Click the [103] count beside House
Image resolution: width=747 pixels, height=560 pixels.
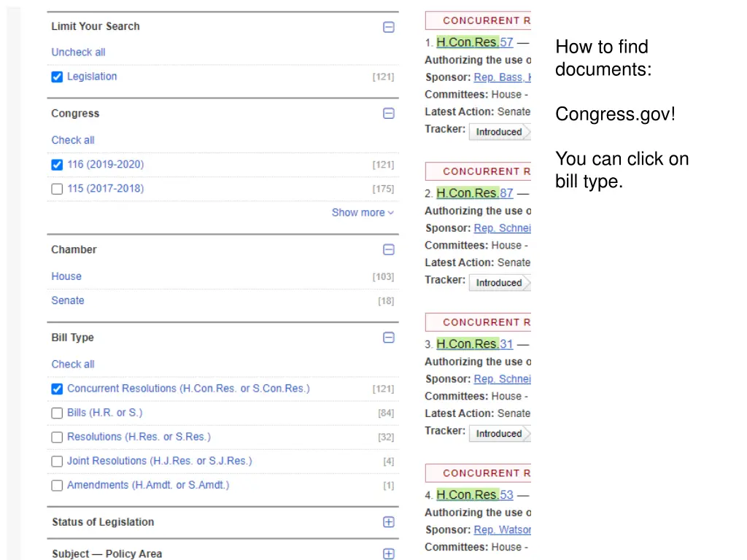(383, 276)
